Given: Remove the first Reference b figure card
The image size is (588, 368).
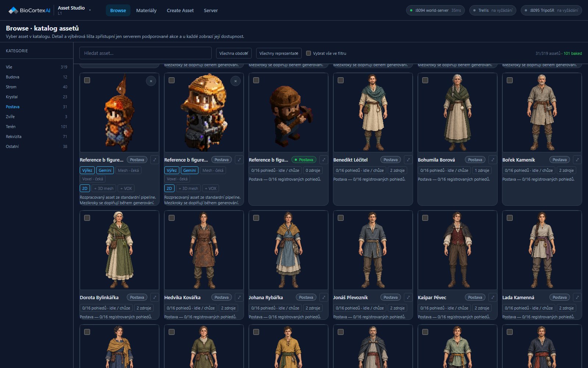Looking at the screenshot, I should tap(151, 81).
